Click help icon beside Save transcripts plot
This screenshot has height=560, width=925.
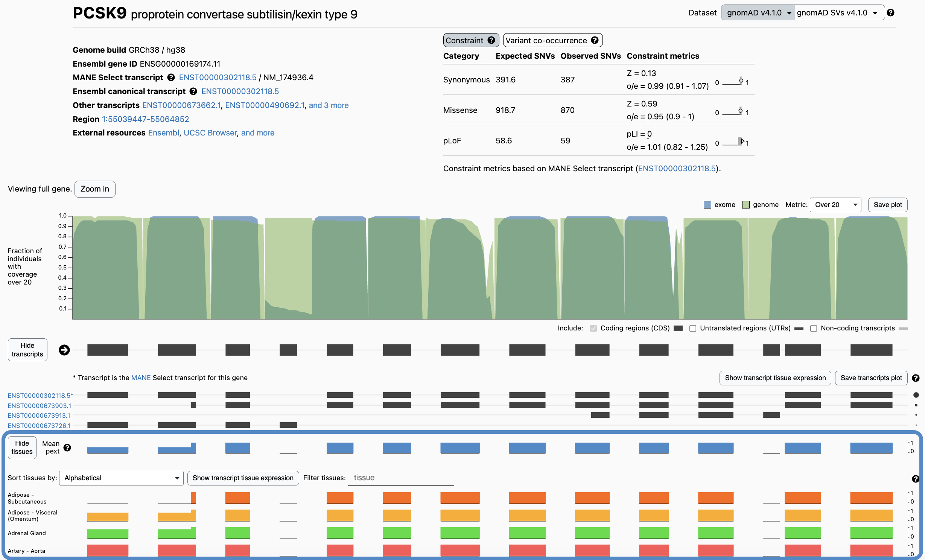pyautogui.click(x=916, y=378)
